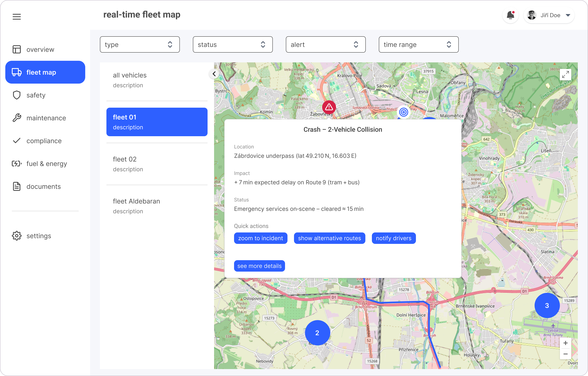Screen dimensions: 588x376
Task: Open the status filter dropdown
Action: click(232, 44)
